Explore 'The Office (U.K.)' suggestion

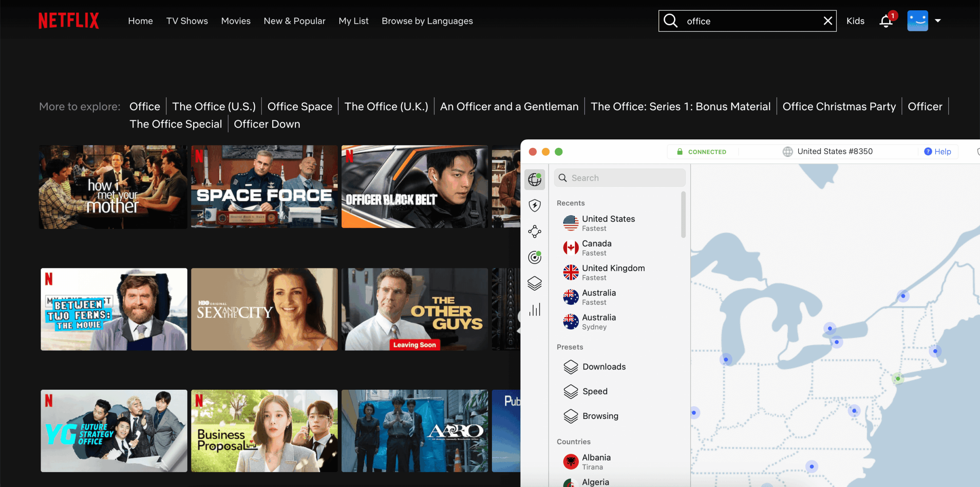tap(386, 106)
